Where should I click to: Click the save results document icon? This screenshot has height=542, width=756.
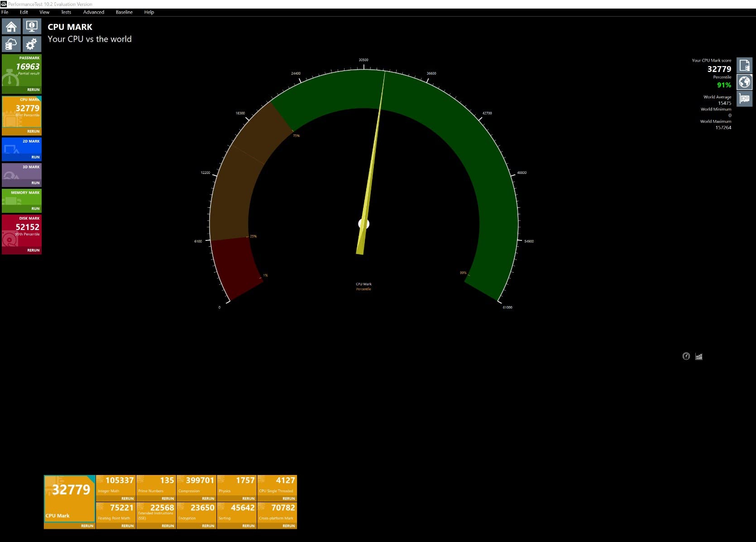(x=745, y=66)
